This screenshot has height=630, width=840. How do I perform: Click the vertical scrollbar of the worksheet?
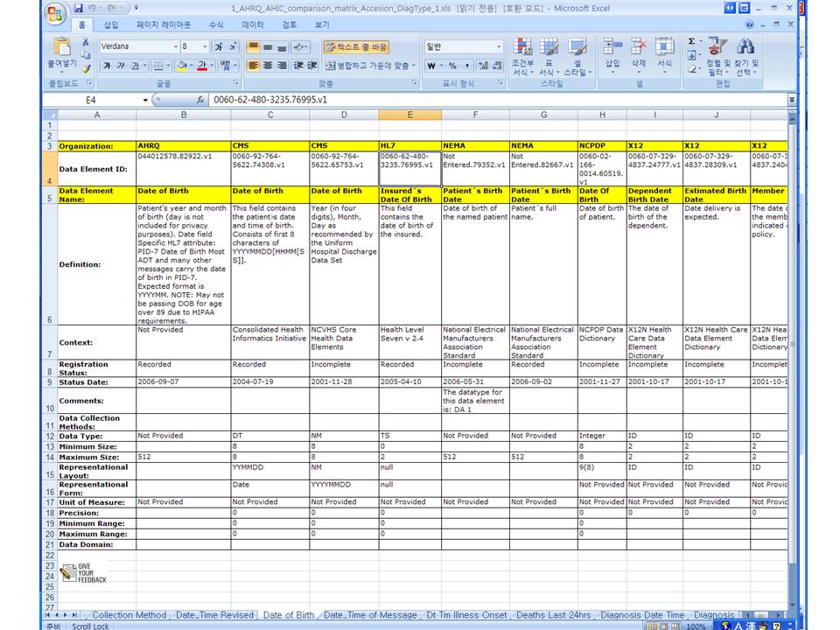(x=793, y=359)
